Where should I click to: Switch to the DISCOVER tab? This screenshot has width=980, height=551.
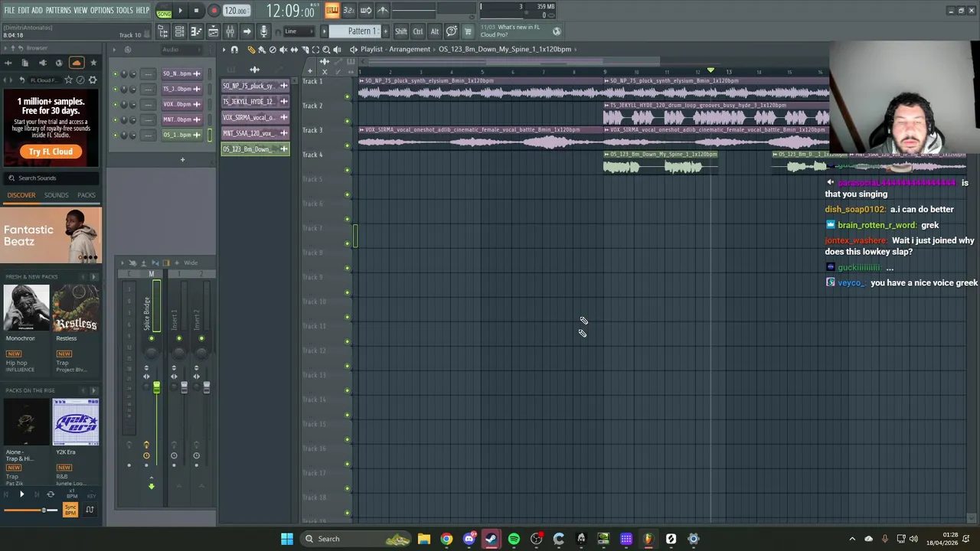21,195
